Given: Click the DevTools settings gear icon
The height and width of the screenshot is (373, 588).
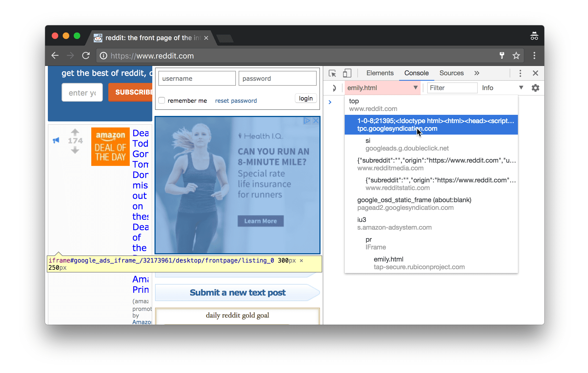Looking at the screenshot, I should tap(535, 88).
